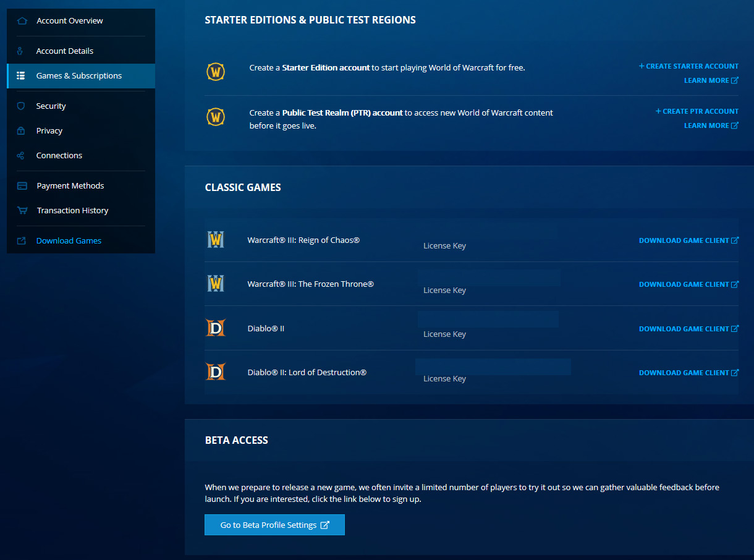
Task: Open the Security settings page
Action: click(81, 106)
